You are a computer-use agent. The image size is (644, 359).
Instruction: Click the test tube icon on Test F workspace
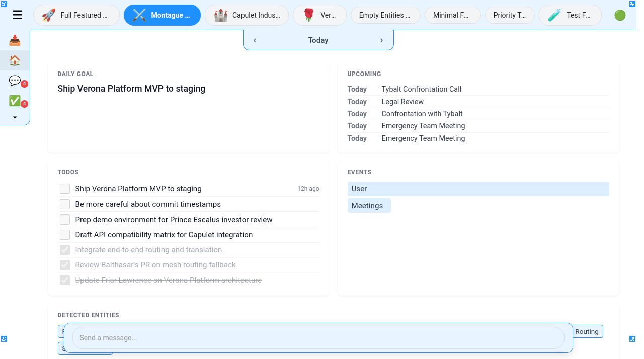(553, 15)
